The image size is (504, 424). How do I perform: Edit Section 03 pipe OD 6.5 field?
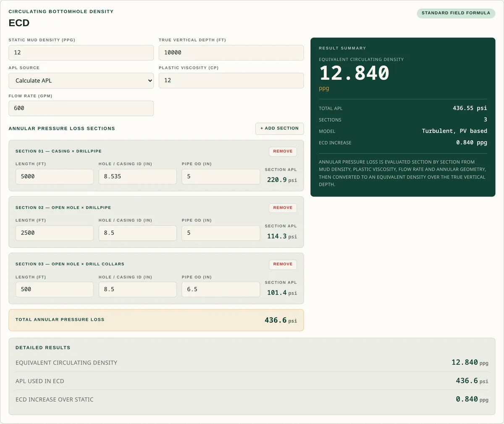tap(220, 290)
